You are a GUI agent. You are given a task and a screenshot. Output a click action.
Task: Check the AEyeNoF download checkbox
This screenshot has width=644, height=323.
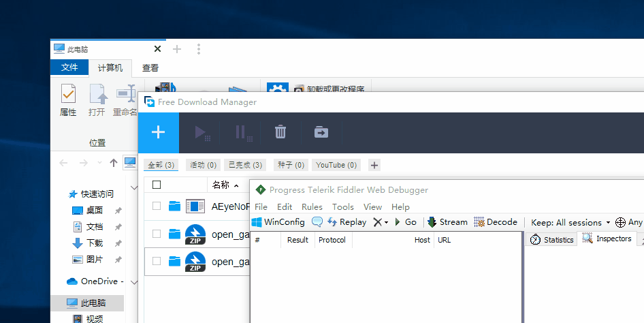tap(157, 206)
